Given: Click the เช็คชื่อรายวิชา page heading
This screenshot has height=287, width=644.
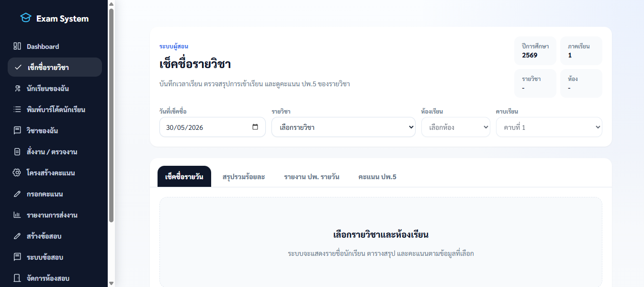Looking at the screenshot, I should (x=195, y=64).
